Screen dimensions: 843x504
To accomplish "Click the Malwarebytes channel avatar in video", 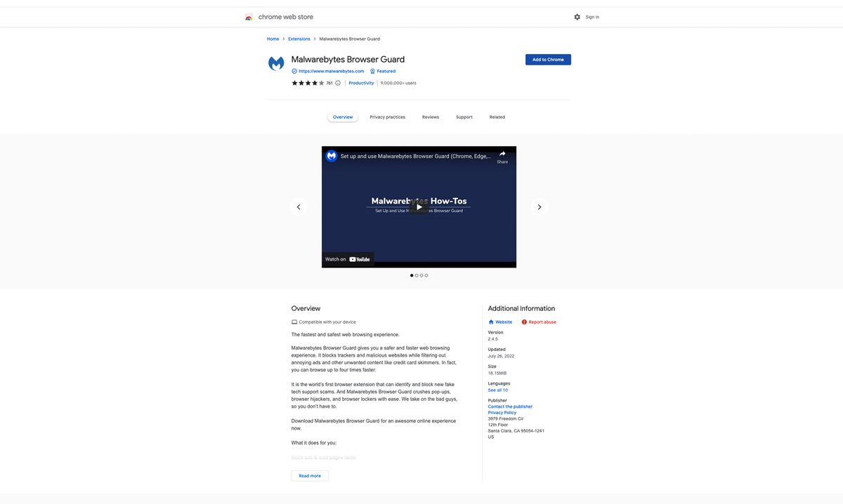I will pyautogui.click(x=332, y=156).
